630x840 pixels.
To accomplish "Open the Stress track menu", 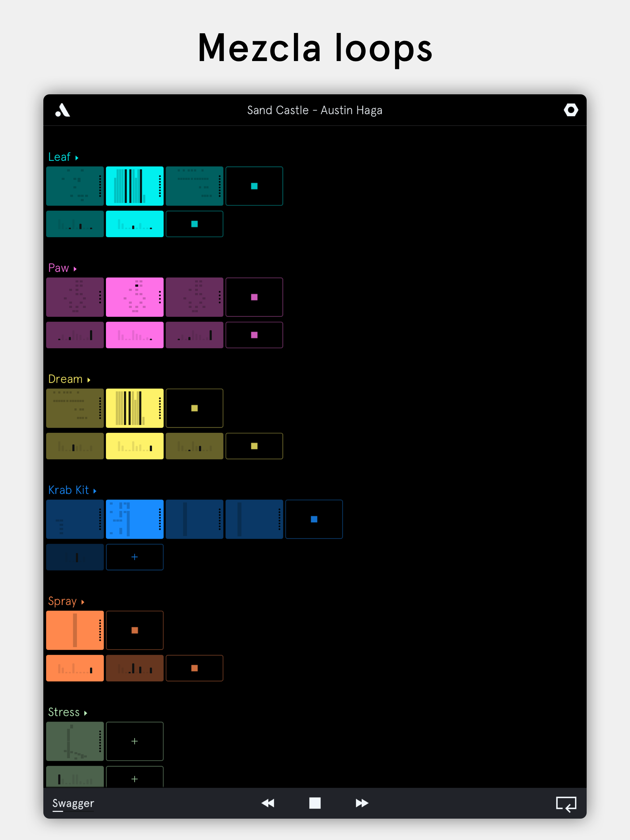I will (x=85, y=713).
